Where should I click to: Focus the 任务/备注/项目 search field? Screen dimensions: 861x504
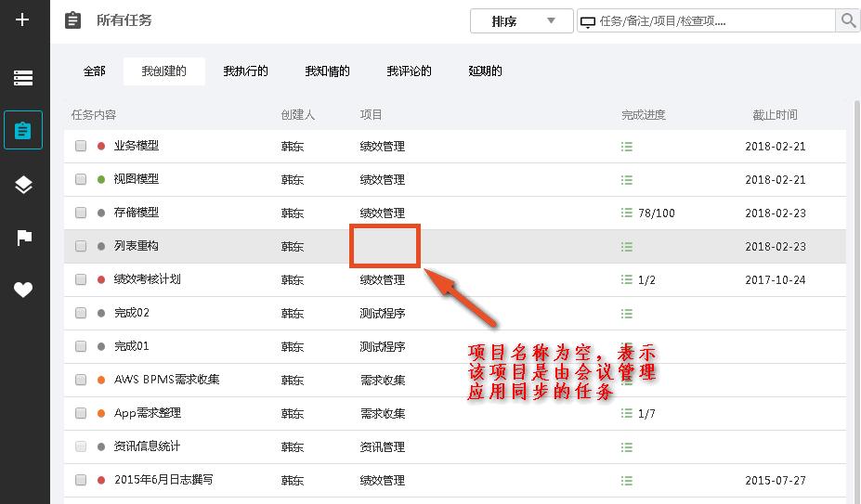click(706, 20)
